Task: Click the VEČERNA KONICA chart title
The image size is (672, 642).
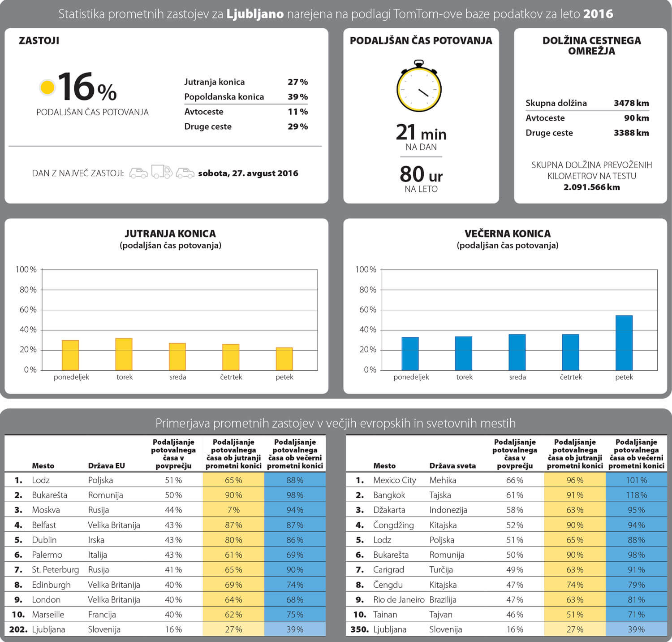Action: (x=507, y=234)
